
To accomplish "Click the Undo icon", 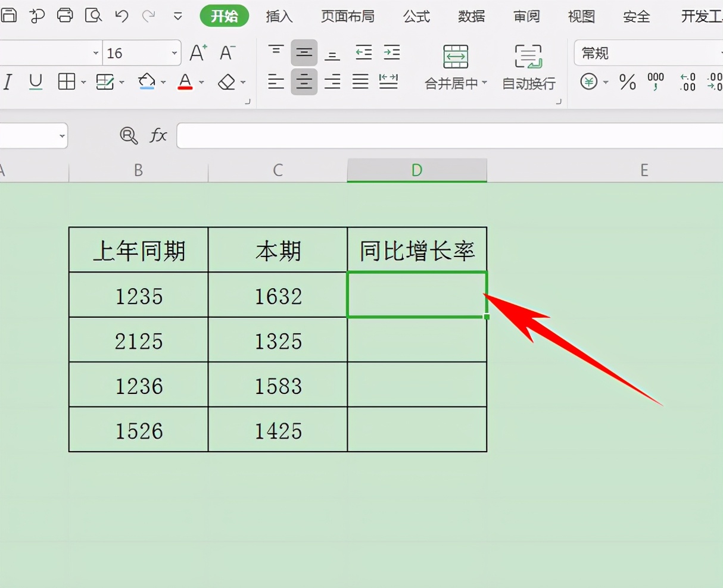I will point(121,16).
